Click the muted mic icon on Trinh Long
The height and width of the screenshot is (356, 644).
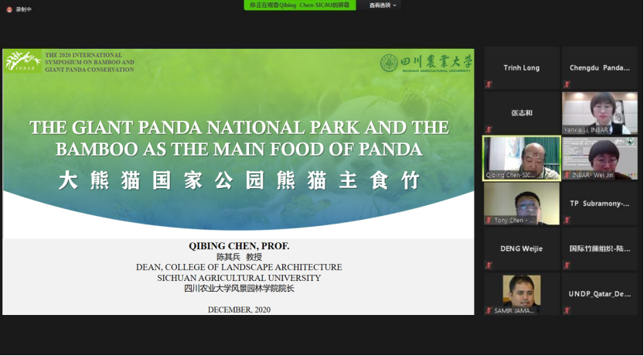(x=489, y=84)
